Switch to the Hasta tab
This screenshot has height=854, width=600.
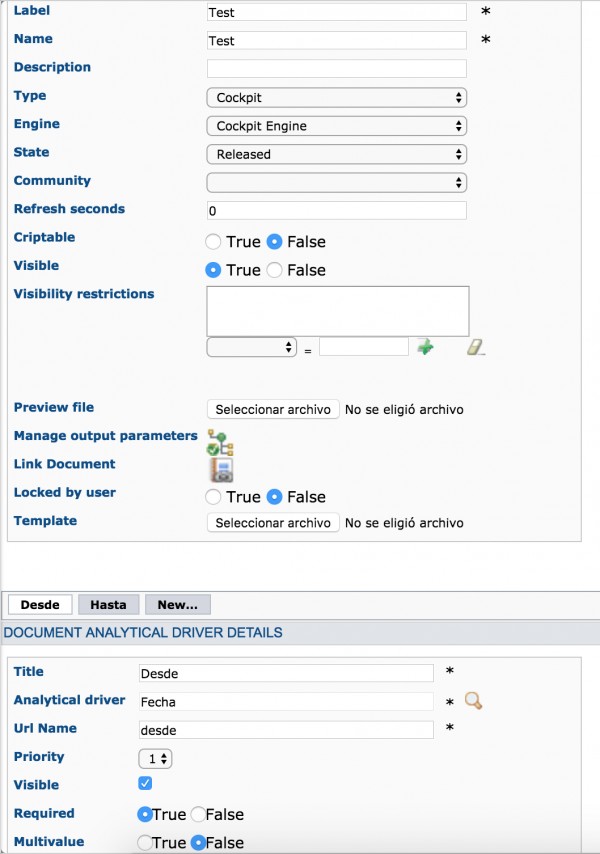108,605
